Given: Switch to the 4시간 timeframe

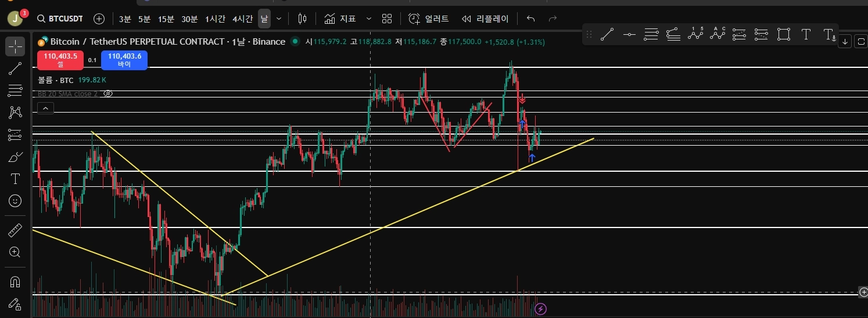Looking at the screenshot, I should coord(242,19).
